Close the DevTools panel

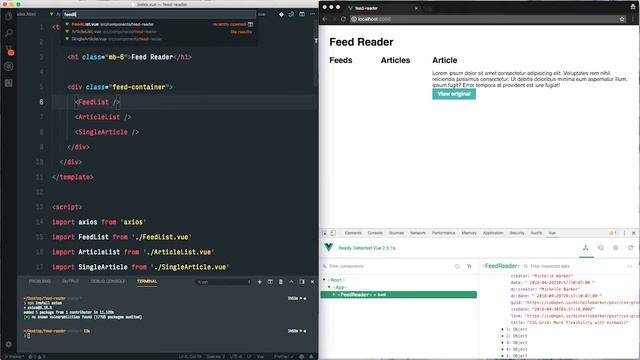(x=634, y=233)
